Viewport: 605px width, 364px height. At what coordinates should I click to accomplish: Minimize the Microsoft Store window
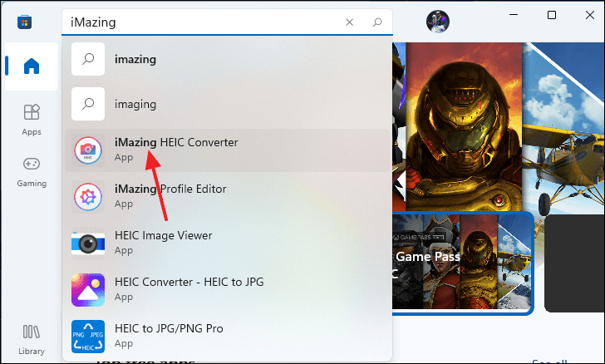pos(514,15)
